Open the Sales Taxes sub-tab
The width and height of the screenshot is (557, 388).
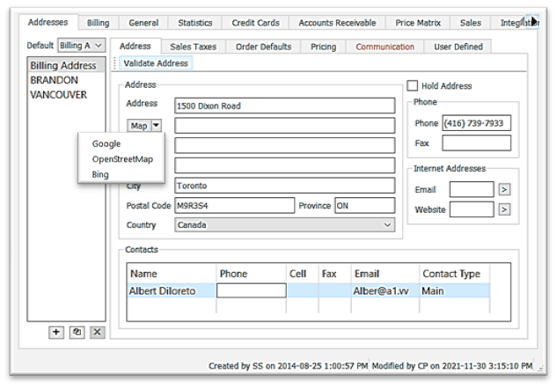click(x=193, y=47)
